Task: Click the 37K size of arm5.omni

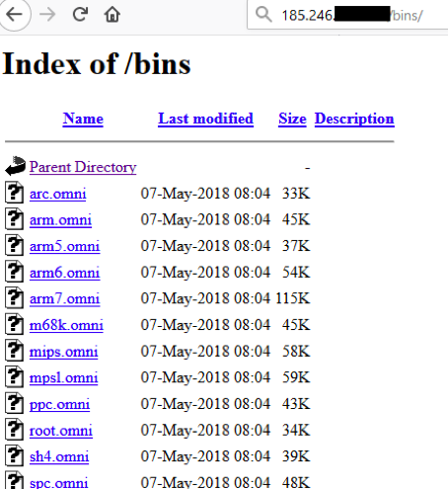Action: [296, 246]
